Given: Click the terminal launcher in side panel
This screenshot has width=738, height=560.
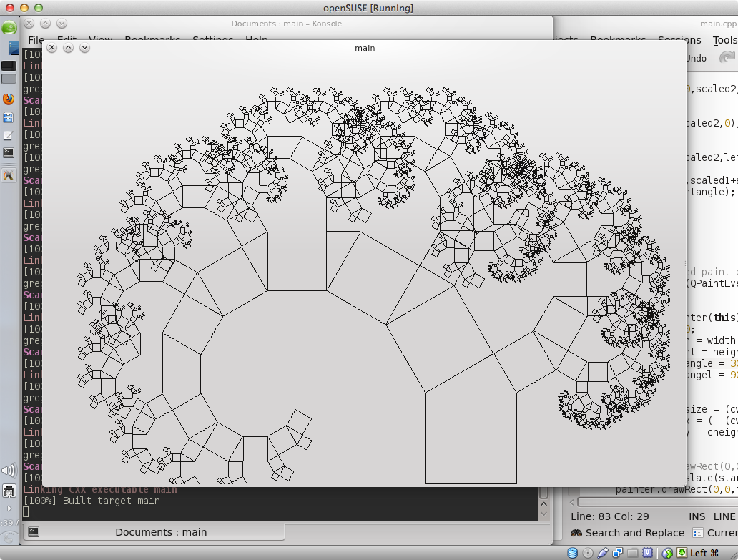Looking at the screenshot, I should coord(9,152).
